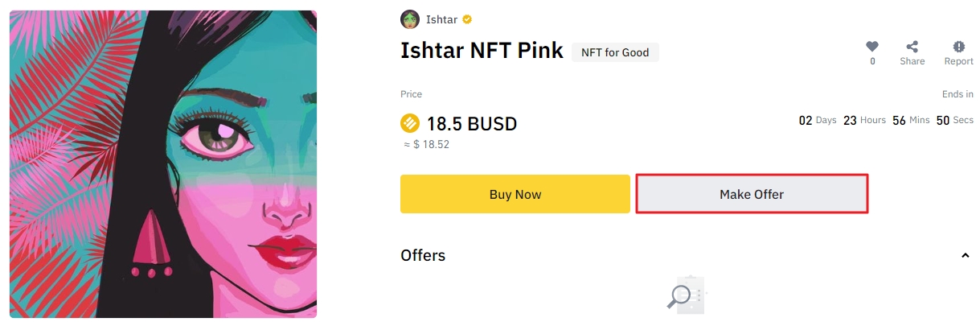Click the Ishtar creator avatar
This screenshot has width=980, height=326.
[410, 19]
